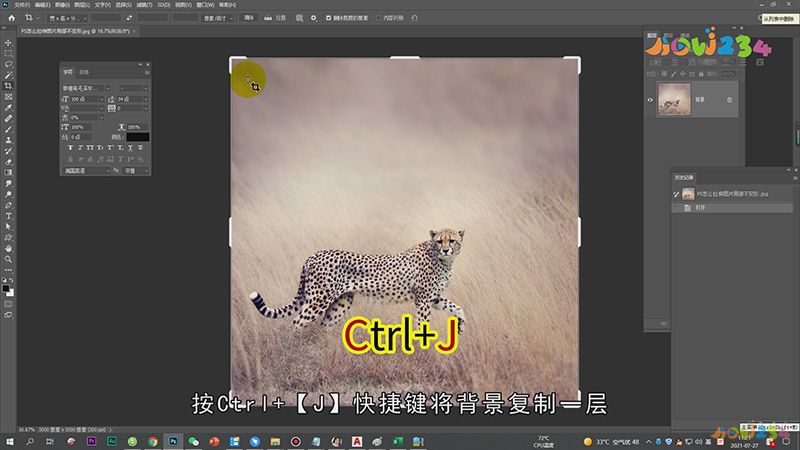
Task: Open crop overlay grid options
Action: click(x=299, y=18)
